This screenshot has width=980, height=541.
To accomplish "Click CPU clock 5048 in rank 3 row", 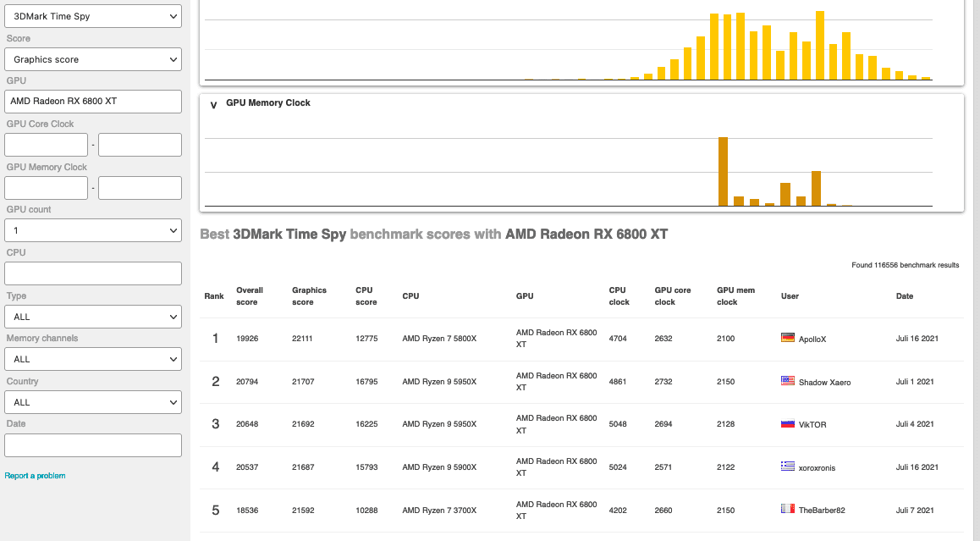I will click(x=618, y=424).
